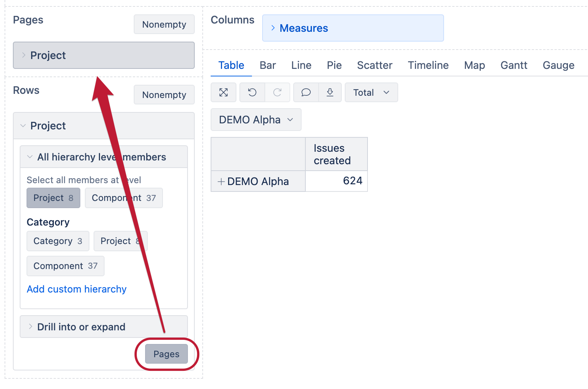
Task: Expand DEMO Alpha row with plus icon
Action: pyautogui.click(x=221, y=182)
